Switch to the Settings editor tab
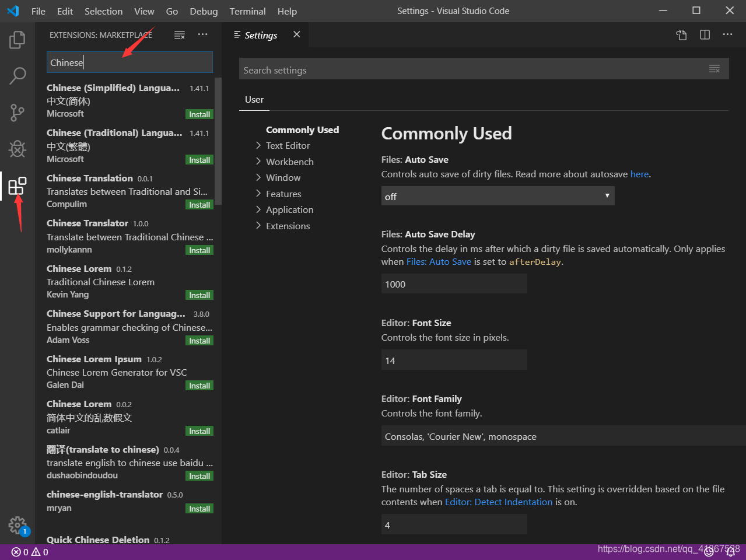The height and width of the screenshot is (560, 746). pos(261,35)
